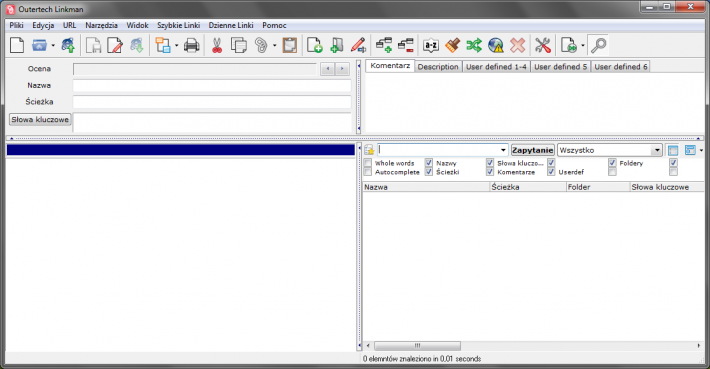
Task: Open the panel view icon dropdown arrow
Action: coord(701,150)
